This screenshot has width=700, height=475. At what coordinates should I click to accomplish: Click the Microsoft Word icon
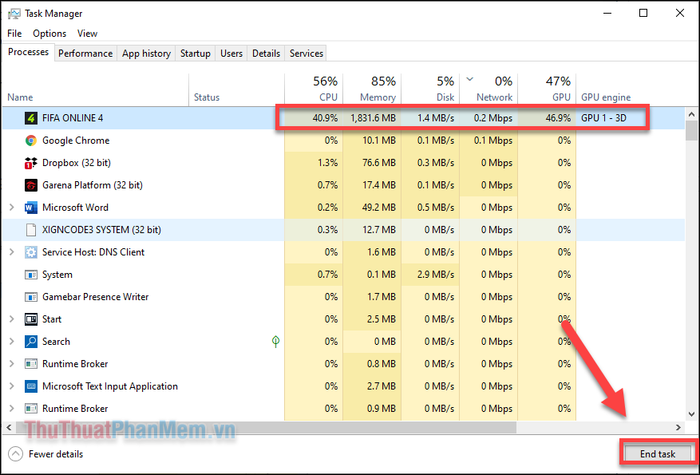[31, 208]
